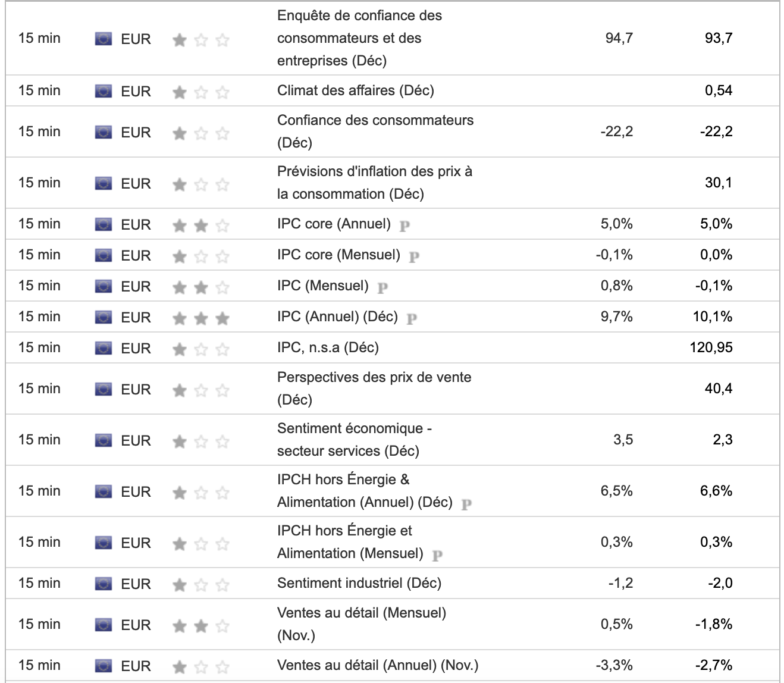Click the EU flag in the Climat des affaires row
The height and width of the screenshot is (683, 784).
click(x=104, y=91)
